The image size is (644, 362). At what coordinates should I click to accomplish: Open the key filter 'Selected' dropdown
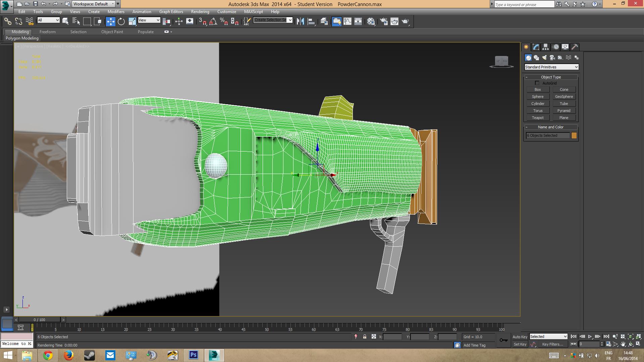pyautogui.click(x=548, y=337)
